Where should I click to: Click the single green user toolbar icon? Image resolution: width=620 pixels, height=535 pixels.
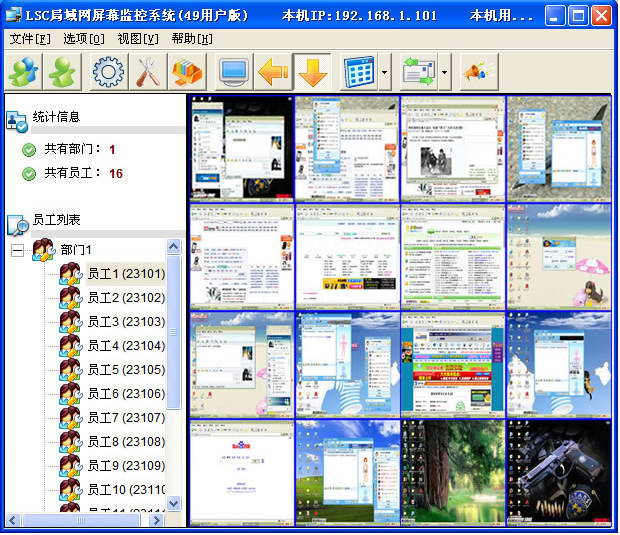62,72
